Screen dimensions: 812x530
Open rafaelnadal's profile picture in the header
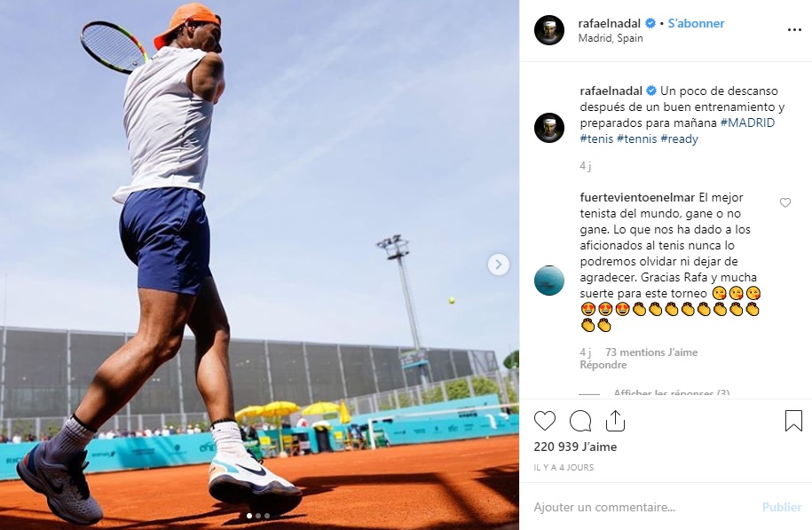[549, 30]
